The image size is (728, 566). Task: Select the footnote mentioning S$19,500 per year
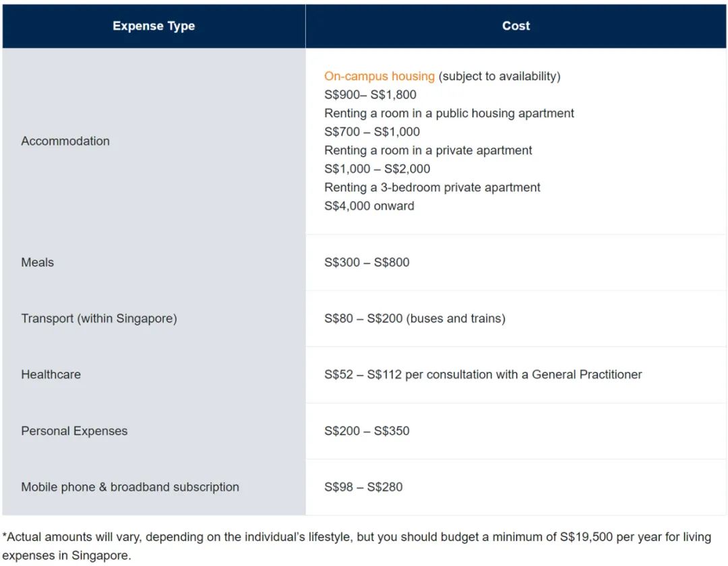coord(357,546)
